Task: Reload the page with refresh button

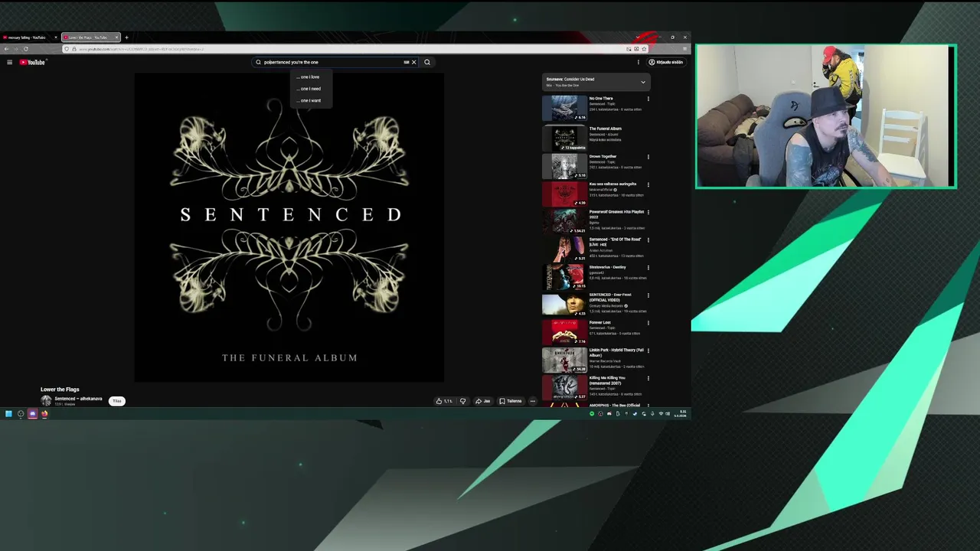Action: pyautogui.click(x=25, y=49)
